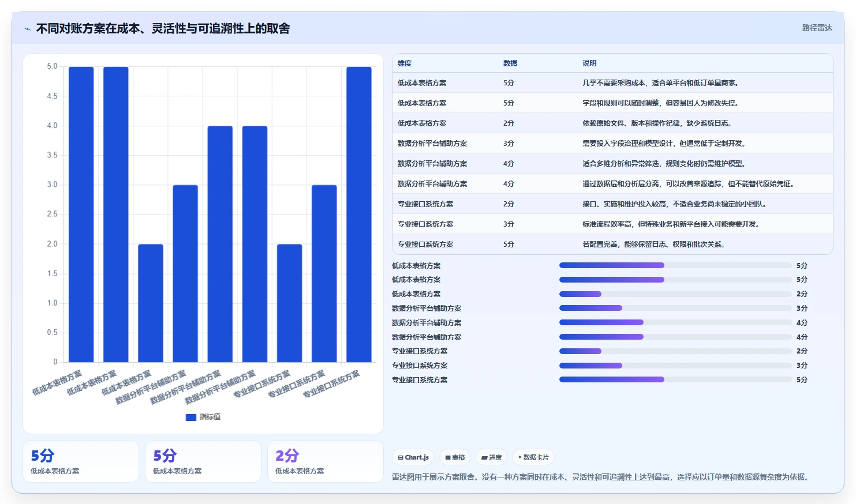Click description 需要投入字段治理和模型设计，但通常低于定制开发。
The height and width of the screenshot is (504, 856).
click(666, 144)
